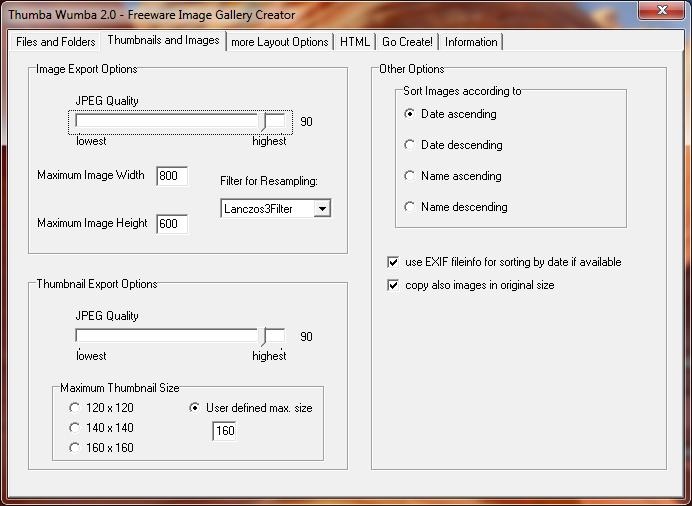Select 120 x 120 thumbnail size
The height and width of the screenshot is (506, 692).
[x=75, y=408]
